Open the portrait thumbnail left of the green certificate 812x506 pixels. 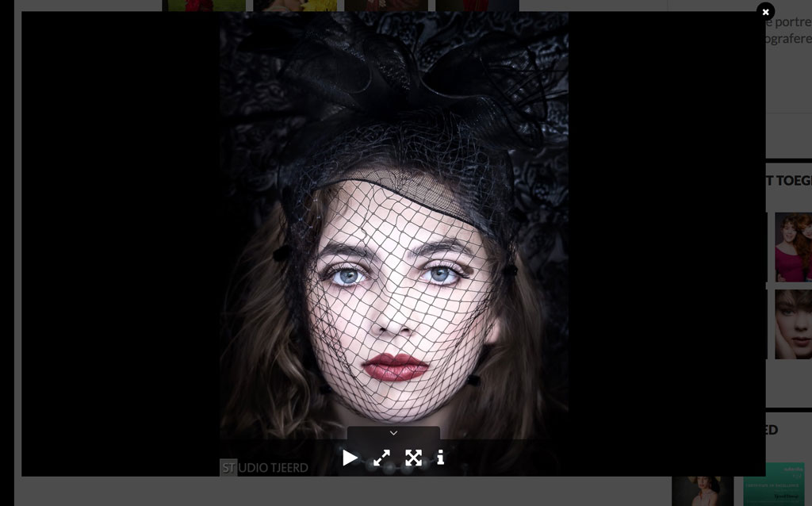(703, 491)
